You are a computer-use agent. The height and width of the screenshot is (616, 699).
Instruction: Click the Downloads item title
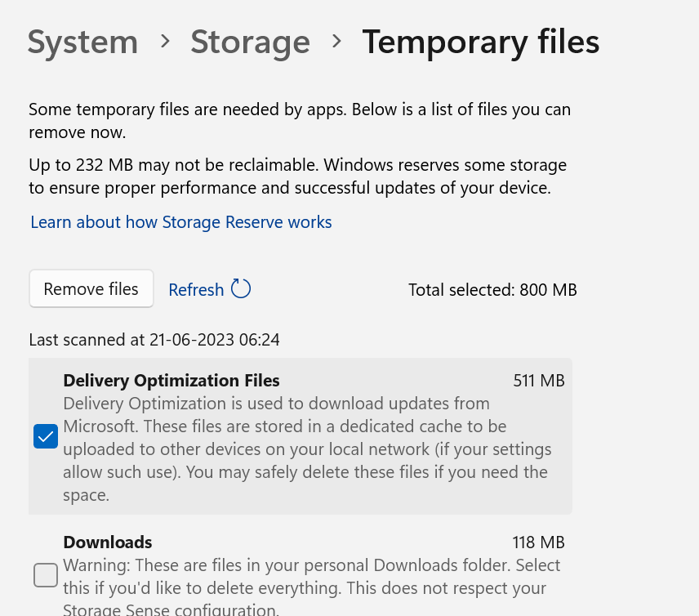click(108, 542)
